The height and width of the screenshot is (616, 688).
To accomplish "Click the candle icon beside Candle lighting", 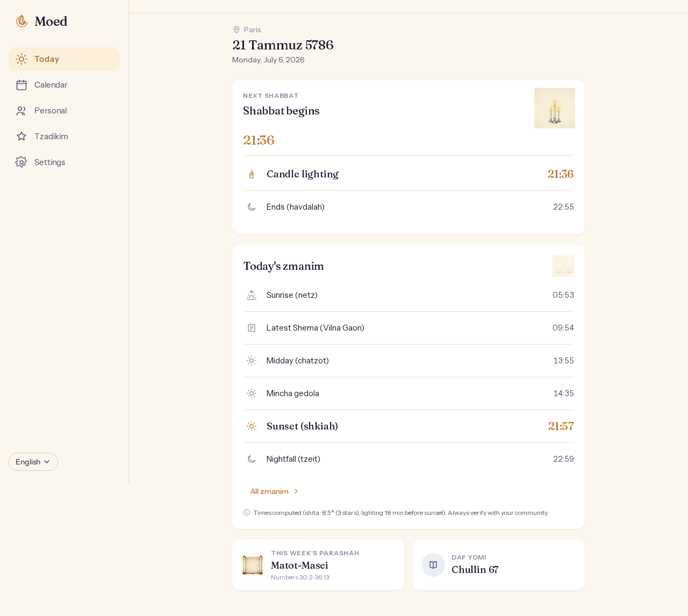I will (252, 174).
